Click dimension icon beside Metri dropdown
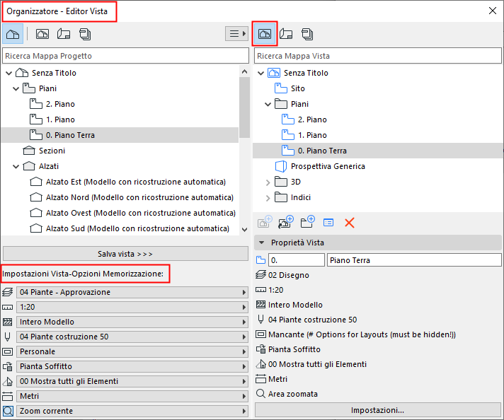This screenshot has width=504, height=420. [7, 396]
